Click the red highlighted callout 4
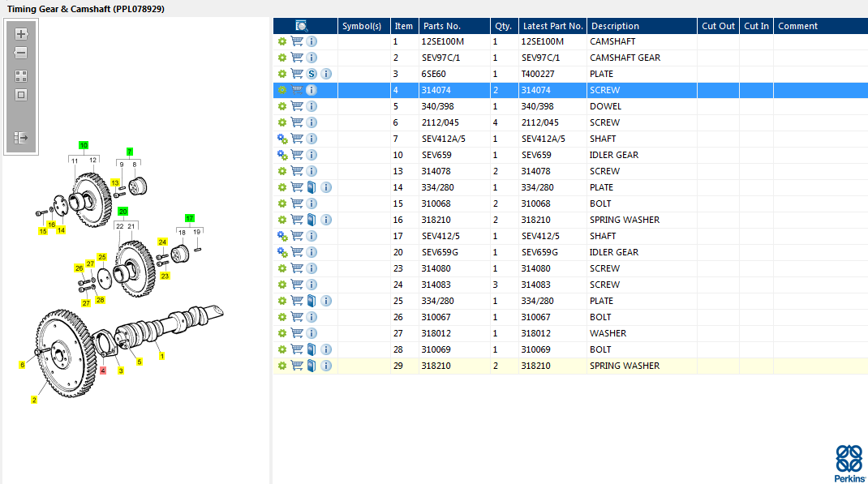This screenshot has width=868, height=484. (103, 371)
